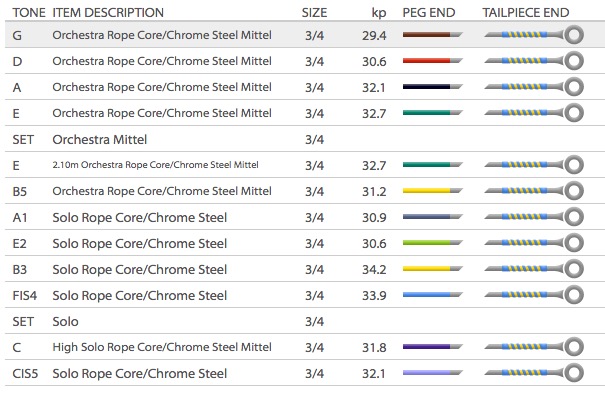Click the red peg end swatch for D string
This screenshot has height=394, width=605.
tap(432, 61)
